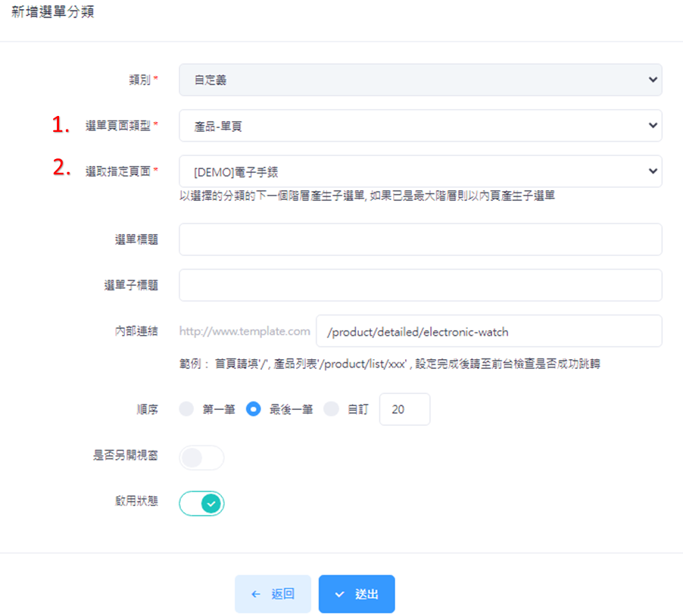683x616 pixels.
Task: Click the back arrow icon beside 返回
Action: click(x=256, y=594)
